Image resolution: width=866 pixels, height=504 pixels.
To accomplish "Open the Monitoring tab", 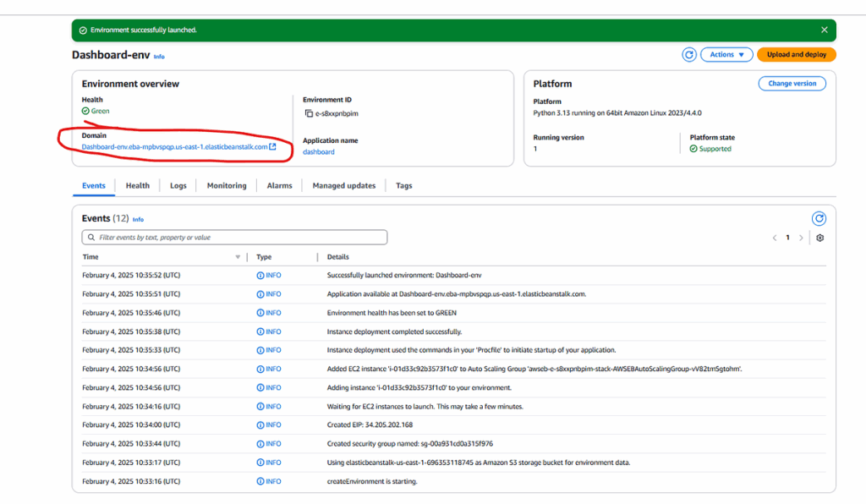I will point(227,185).
